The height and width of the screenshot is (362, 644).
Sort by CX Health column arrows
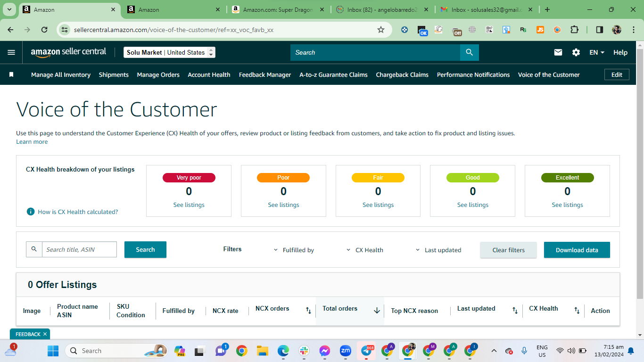577,311
